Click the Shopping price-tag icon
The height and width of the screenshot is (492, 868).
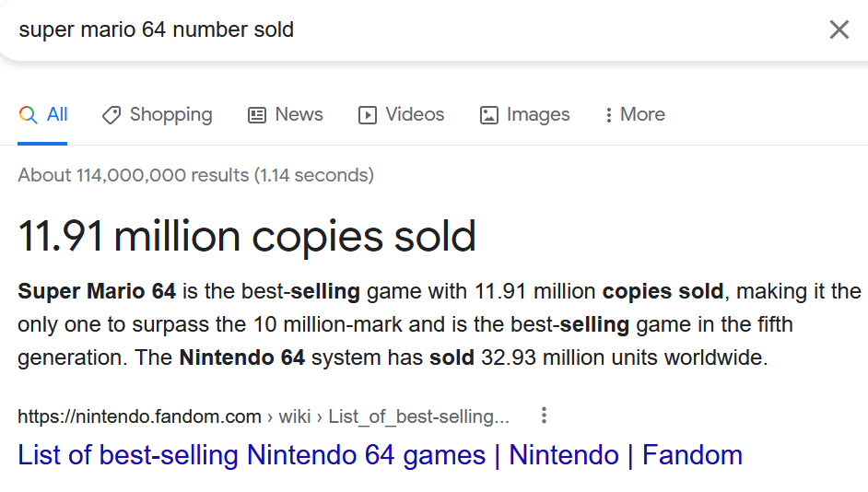pos(111,114)
